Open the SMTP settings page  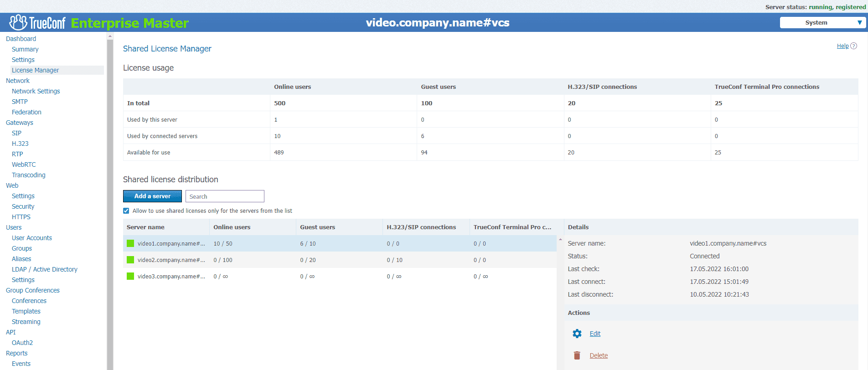tap(20, 102)
